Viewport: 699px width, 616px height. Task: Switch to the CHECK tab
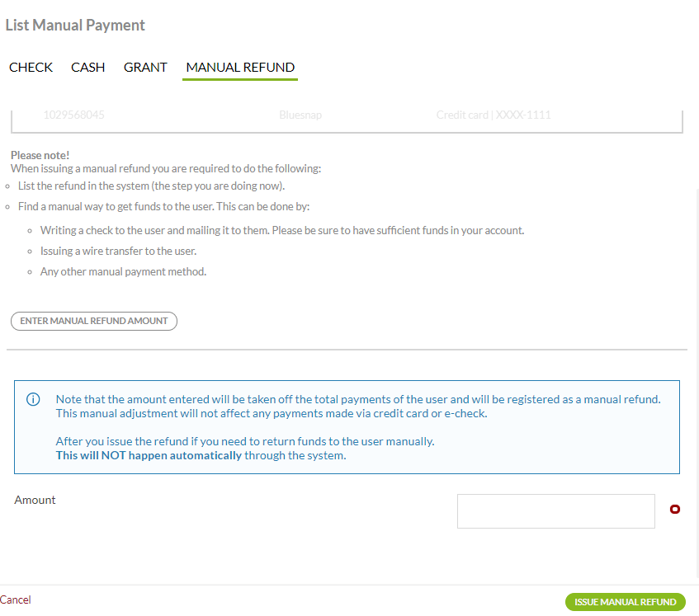31,68
